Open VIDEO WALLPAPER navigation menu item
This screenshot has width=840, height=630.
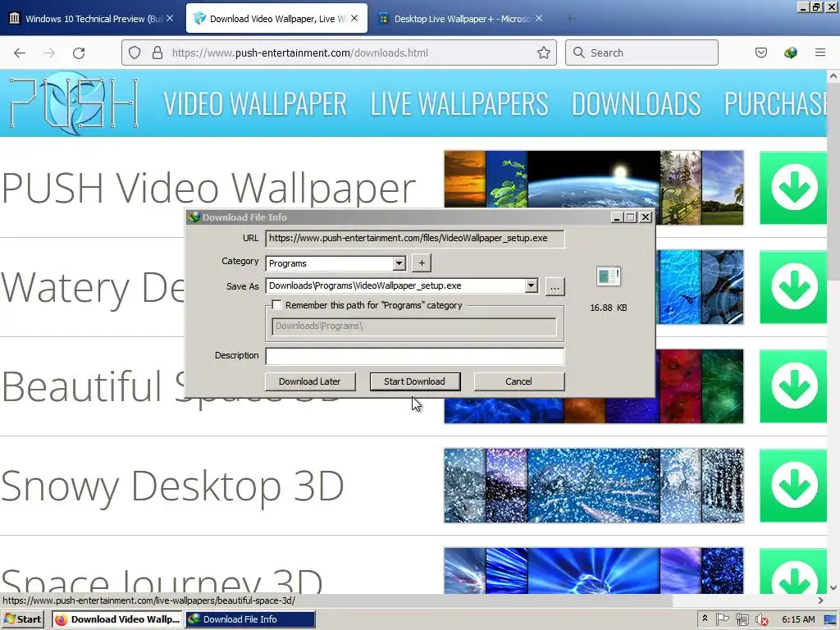click(255, 103)
